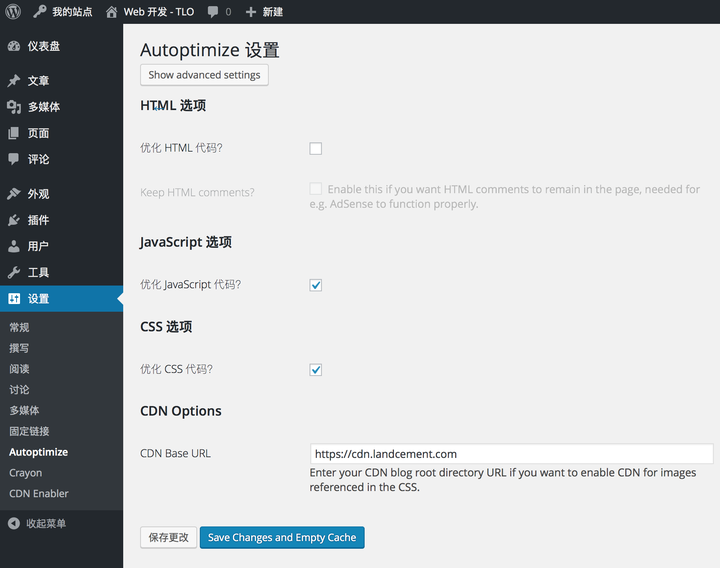Click the comments bubble icon in admin bar
The height and width of the screenshot is (568, 720).
pos(214,12)
